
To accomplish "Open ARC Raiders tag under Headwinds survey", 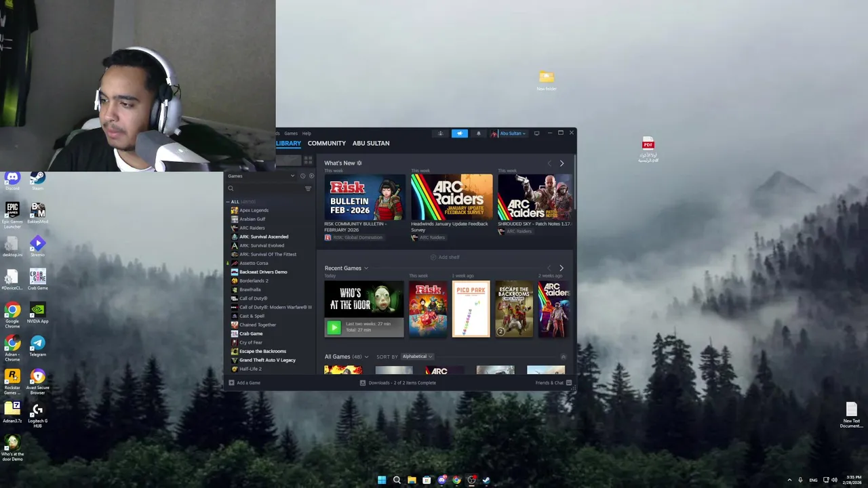I will (428, 238).
